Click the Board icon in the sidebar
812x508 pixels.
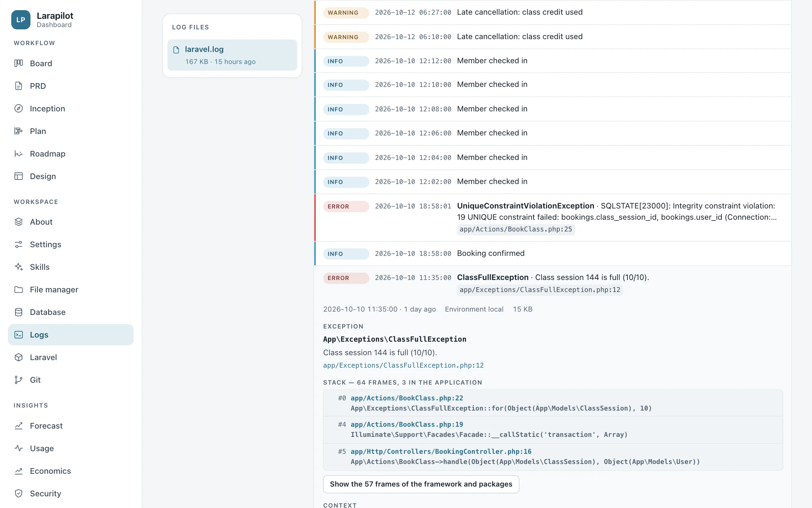click(x=18, y=63)
